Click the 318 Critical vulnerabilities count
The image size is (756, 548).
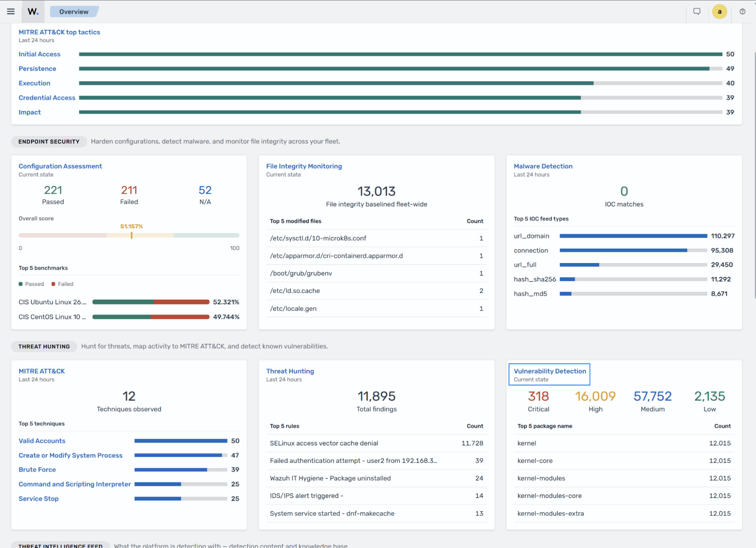[538, 396]
